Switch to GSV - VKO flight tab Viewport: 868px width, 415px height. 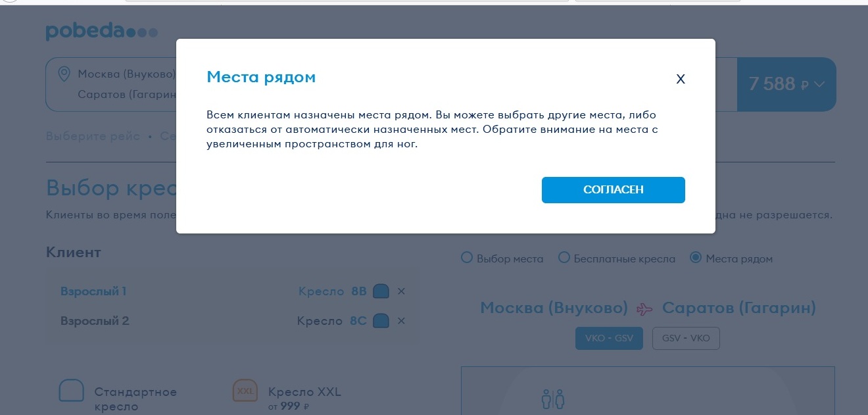tap(686, 339)
